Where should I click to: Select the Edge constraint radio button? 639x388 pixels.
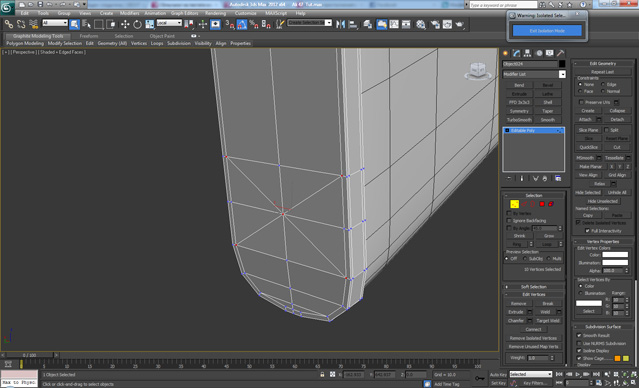pos(603,84)
